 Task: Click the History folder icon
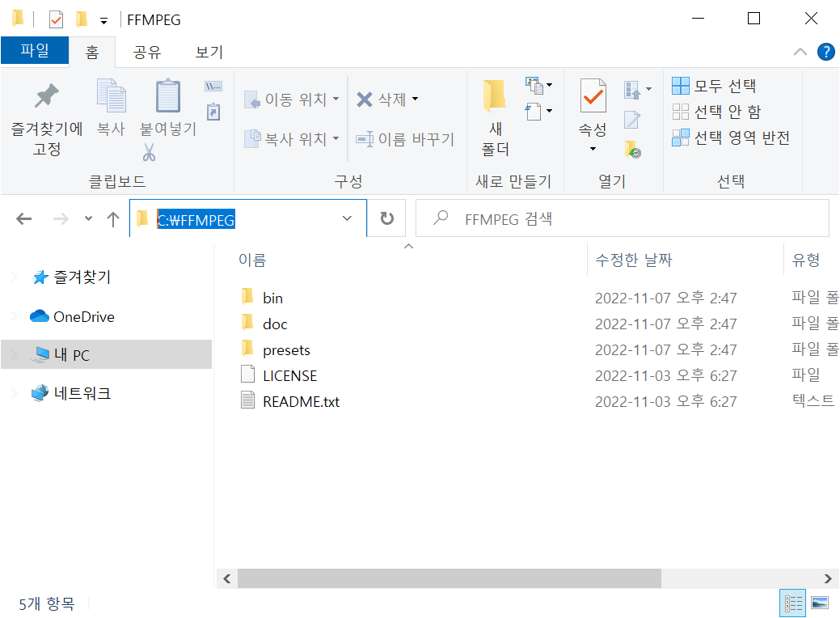point(633,150)
